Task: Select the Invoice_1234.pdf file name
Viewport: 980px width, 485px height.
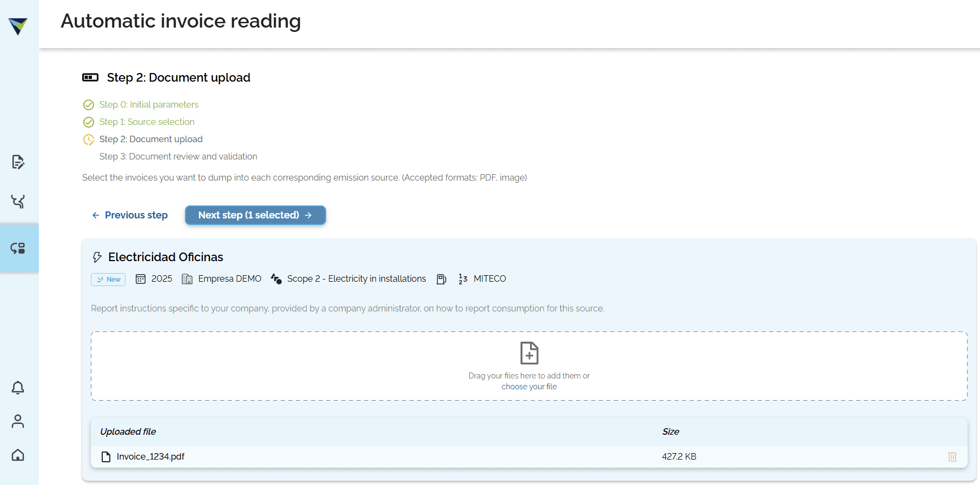Action: coord(150,457)
